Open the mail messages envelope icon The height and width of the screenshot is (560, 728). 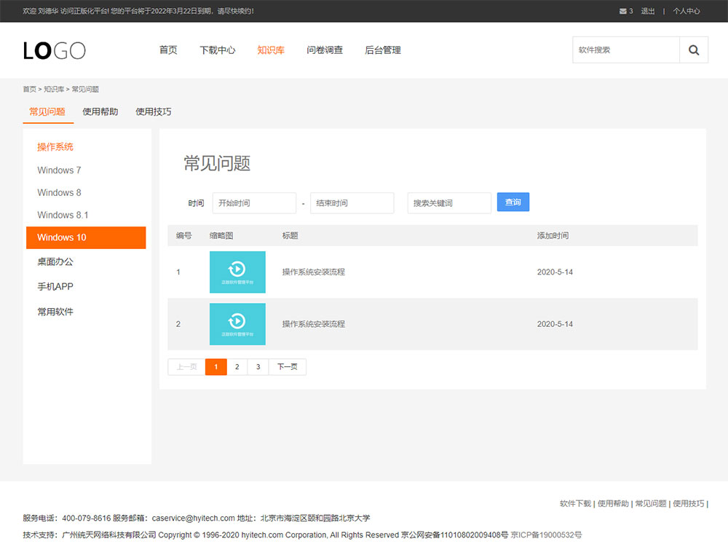pos(622,11)
